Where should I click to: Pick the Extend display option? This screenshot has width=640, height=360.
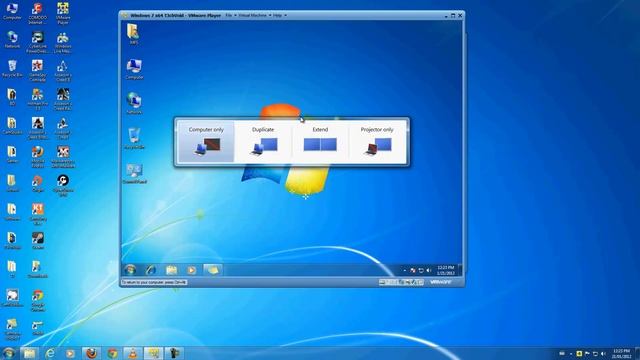(320, 141)
